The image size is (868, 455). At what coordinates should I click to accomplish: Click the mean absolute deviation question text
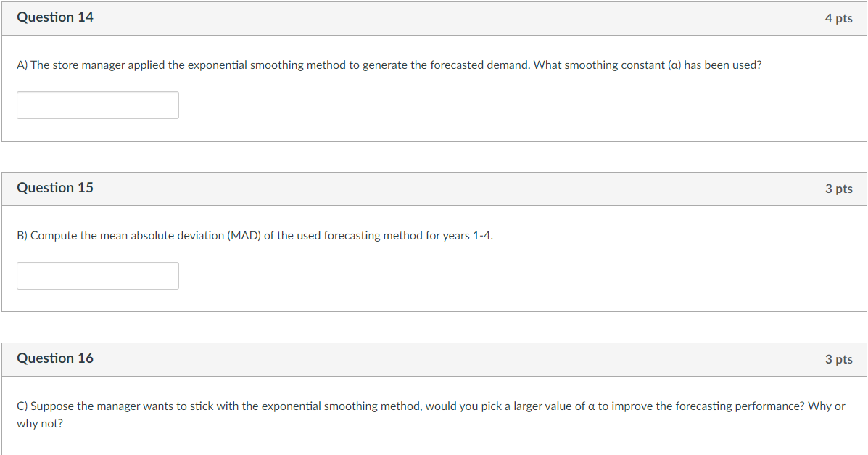(255, 235)
